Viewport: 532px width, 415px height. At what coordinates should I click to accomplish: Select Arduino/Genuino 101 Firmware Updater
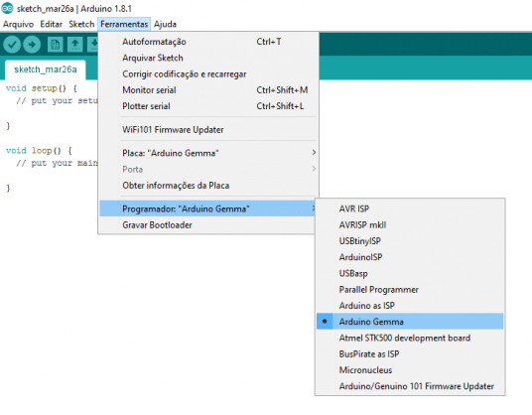pyautogui.click(x=410, y=386)
